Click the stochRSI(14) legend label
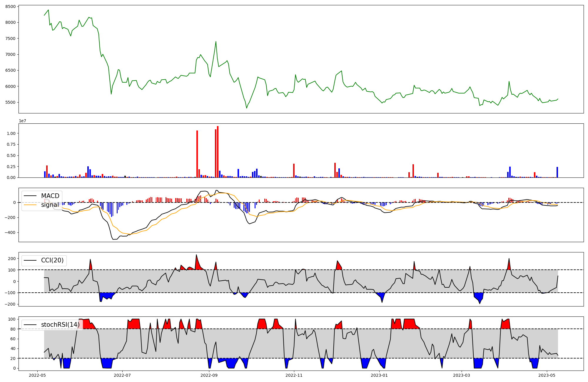588x382 pixels. click(60, 325)
